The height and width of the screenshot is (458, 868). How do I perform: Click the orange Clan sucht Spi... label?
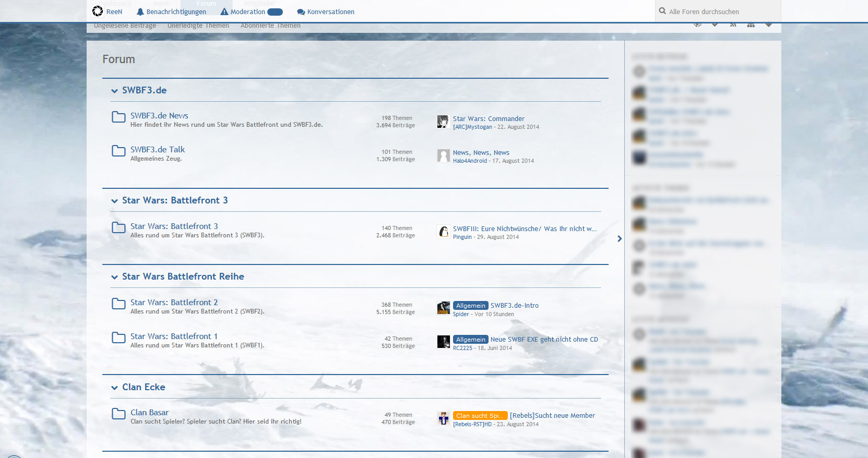pos(480,416)
